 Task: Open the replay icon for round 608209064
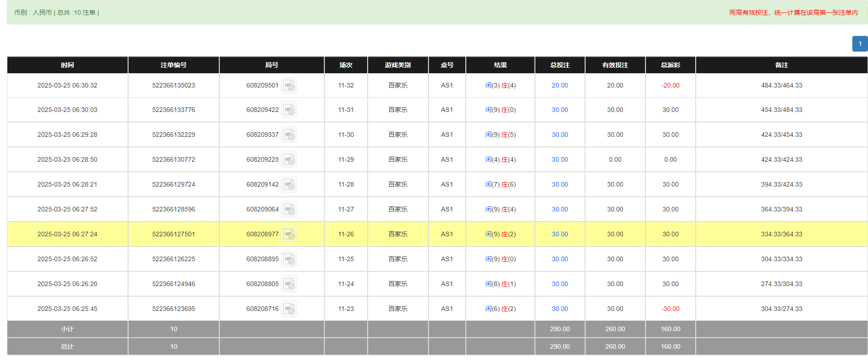point(289,210)
